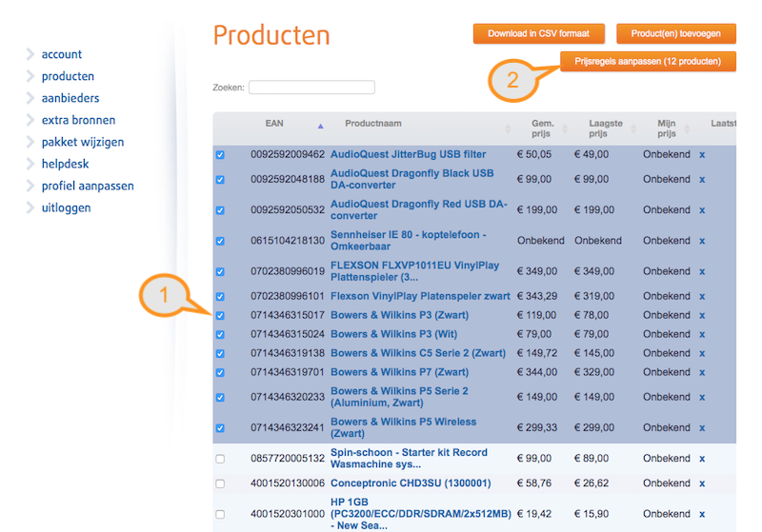Click into the Zoeken search field
762x532 pixels.
(311, 88)
